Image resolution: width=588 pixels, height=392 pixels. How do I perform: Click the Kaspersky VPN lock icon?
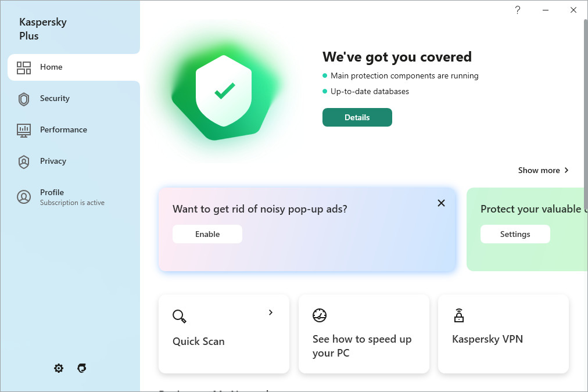[x=459, y=315]
